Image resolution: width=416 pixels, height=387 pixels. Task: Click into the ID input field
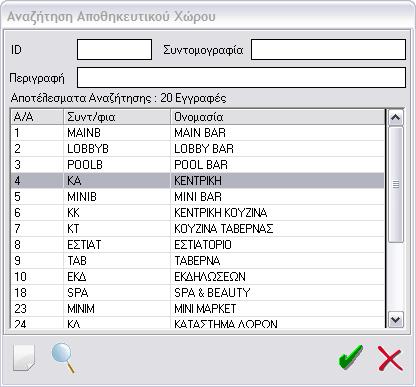coord(114,50)
